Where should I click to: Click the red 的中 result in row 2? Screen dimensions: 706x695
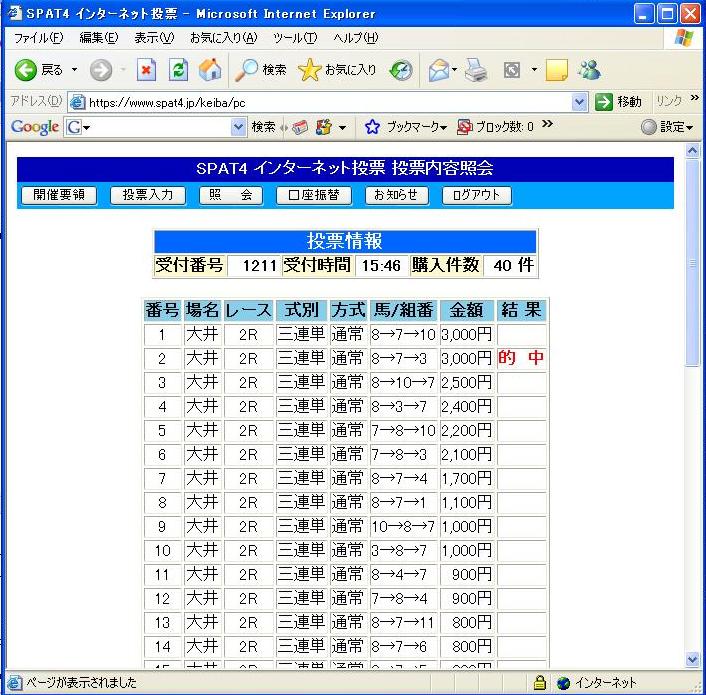521,359
